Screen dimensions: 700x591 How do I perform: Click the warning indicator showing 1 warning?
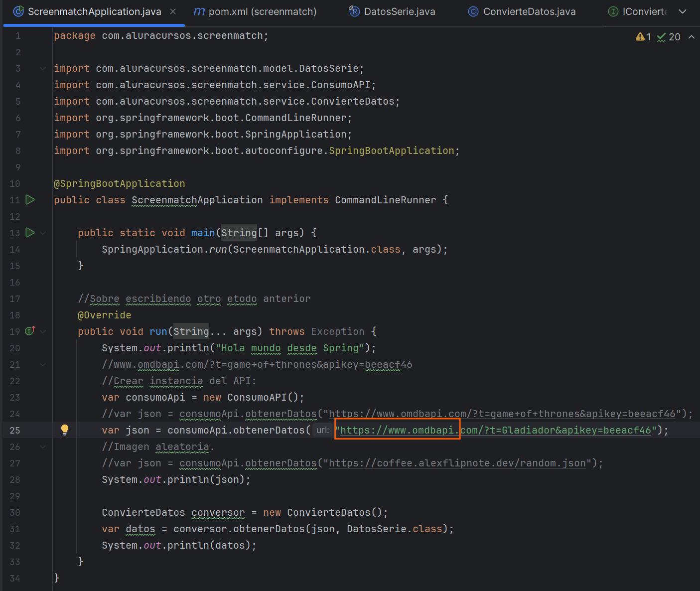(643, 37)
